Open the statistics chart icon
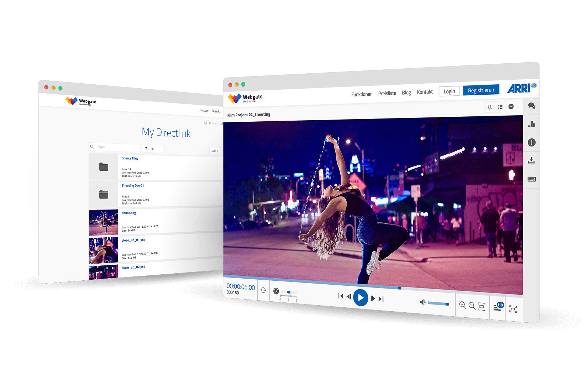The width and height of the screenshot is (588, 375). click(x=531, y=125)
